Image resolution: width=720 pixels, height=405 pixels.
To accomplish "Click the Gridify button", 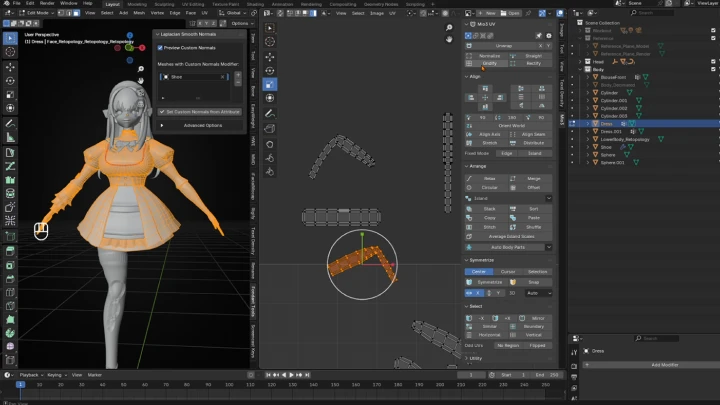I will [485, 63].
